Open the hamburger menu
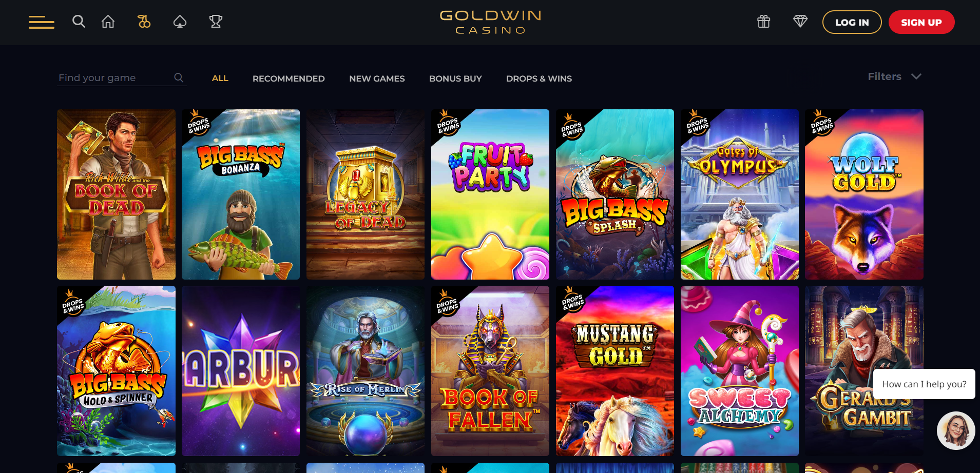The height and width of the screenshot is (473, 980). tap(42, 22)
